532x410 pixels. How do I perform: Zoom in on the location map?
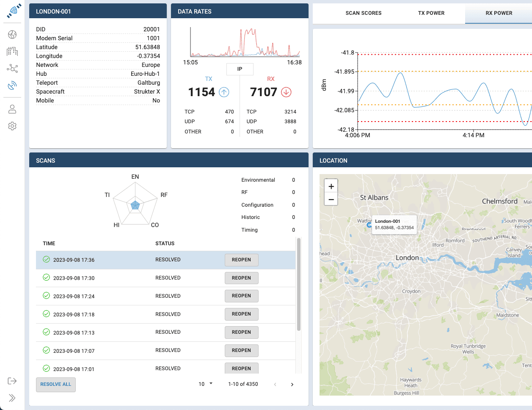(331, 186)
